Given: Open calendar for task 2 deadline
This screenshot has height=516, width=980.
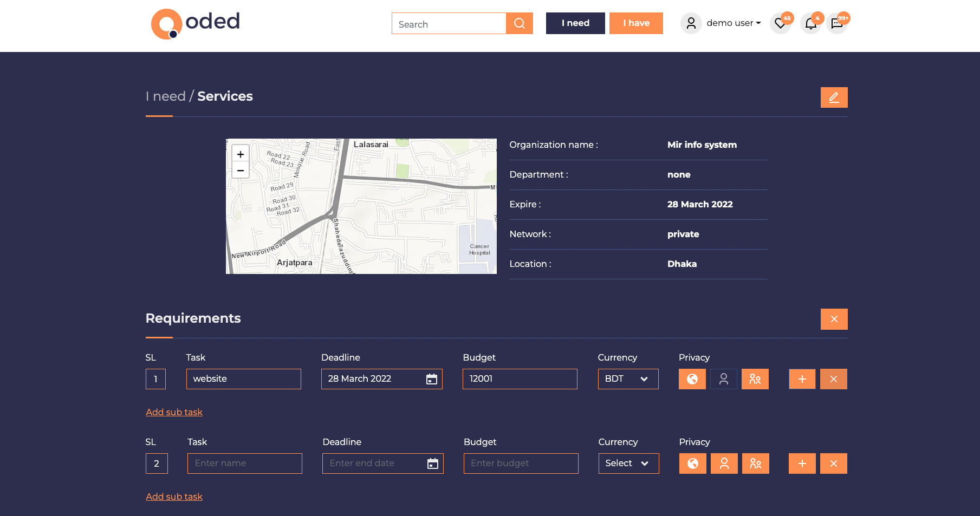Looking at the screenshot, I should click(433, 463).
